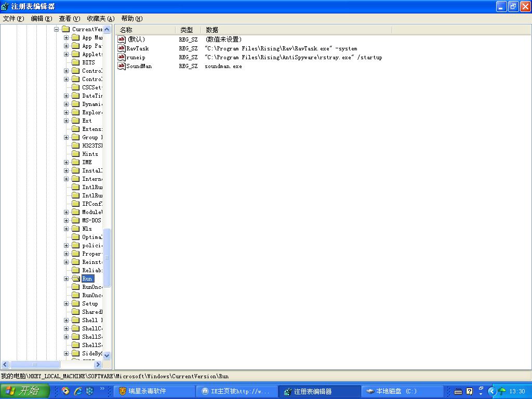Sort values by 数据 column header
The width and height of the screenshot is (532, 399).
click(x=297, y=30)
